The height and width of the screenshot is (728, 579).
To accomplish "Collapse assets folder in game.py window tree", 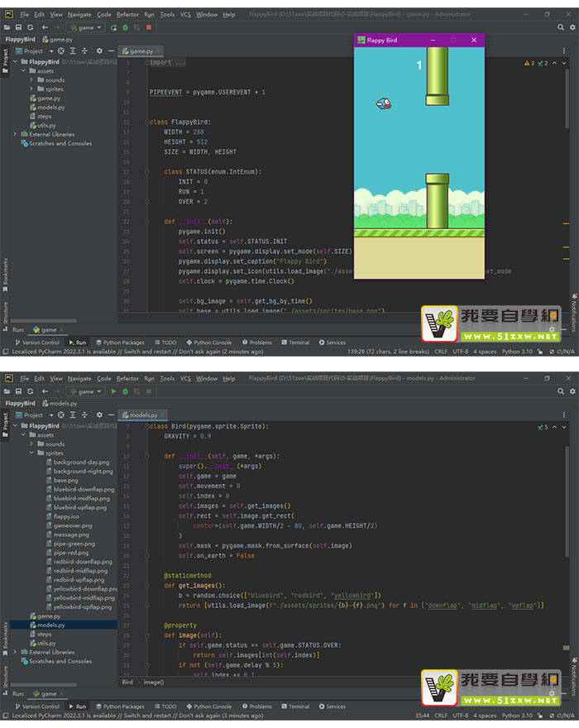I will click(x=23, y=71).
